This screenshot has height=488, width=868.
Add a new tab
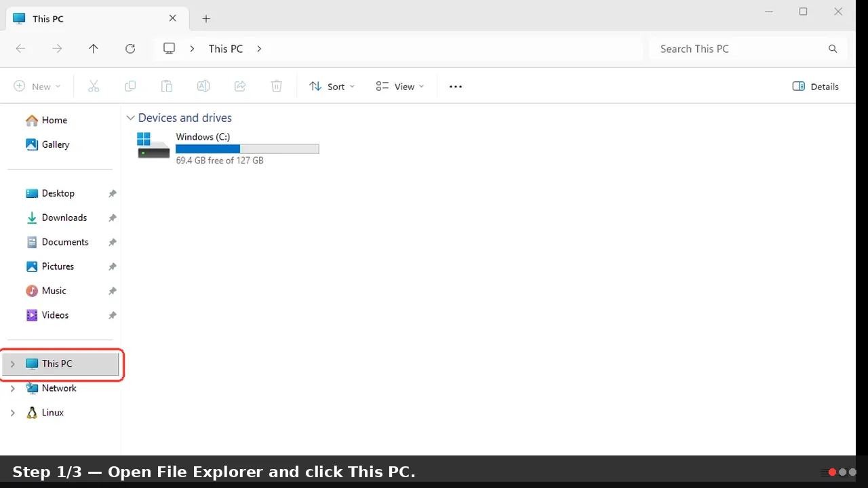click(x=206, y=19)
